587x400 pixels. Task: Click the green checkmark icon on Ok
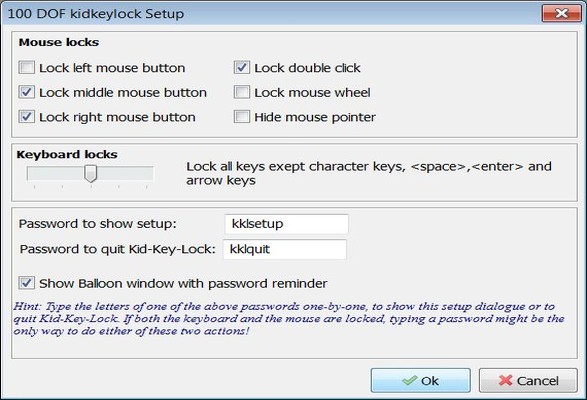[410, 381]
